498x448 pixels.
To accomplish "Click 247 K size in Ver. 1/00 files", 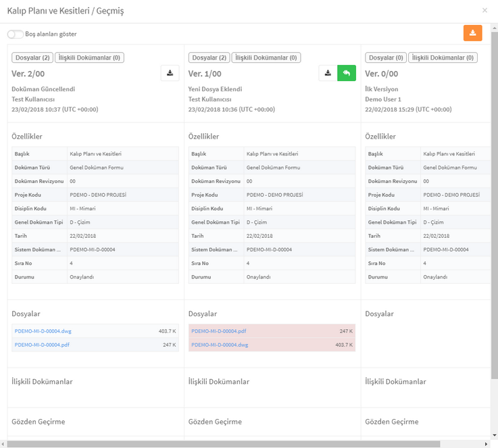I will [x=346, y=331].
